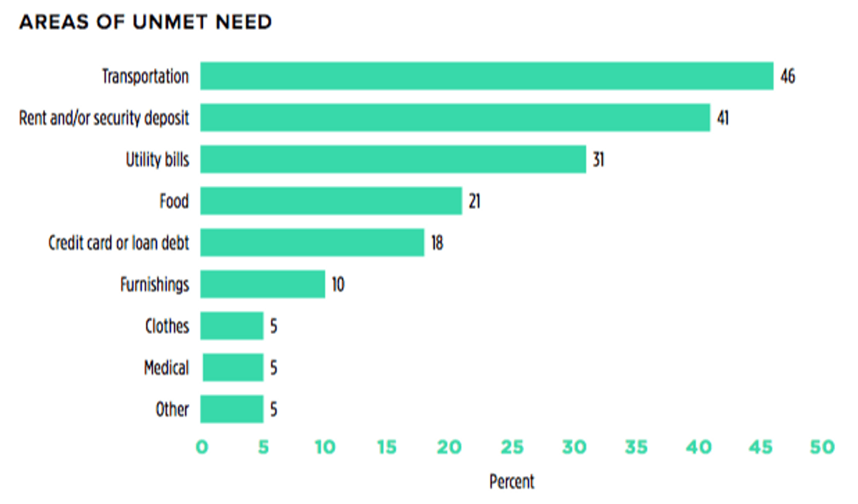Click the Transportation bar in the chart
Image resolution: width=858 pixels, height=504 pixels.
(486, 76)
